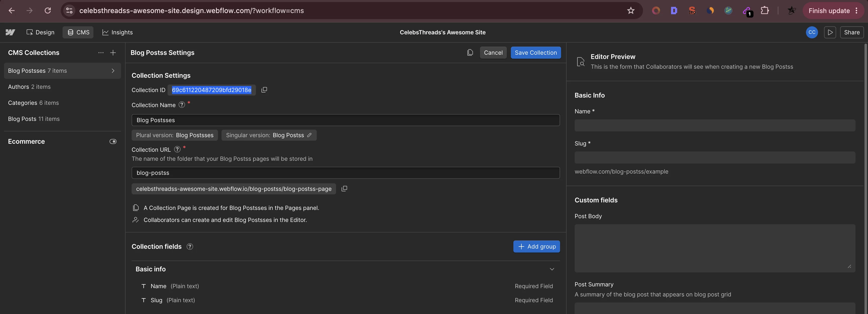Copy the Collection ID
The image size is (868, 314).
264,90
